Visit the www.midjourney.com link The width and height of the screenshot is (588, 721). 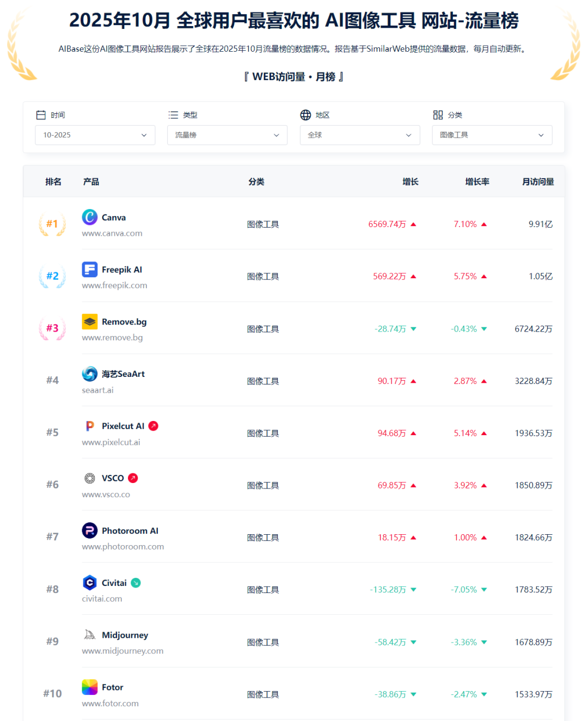122,650
